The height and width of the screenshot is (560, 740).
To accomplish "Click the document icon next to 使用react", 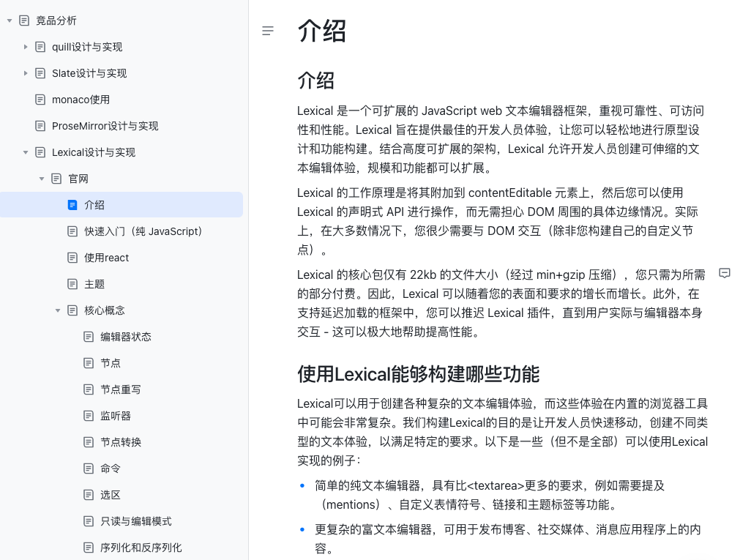I will click(x=72, y=258).
